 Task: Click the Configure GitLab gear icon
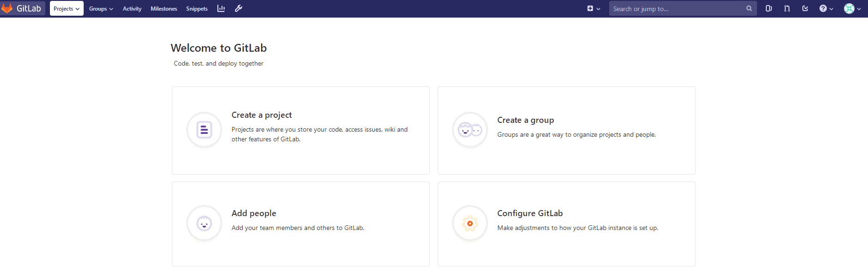(470, 224)
